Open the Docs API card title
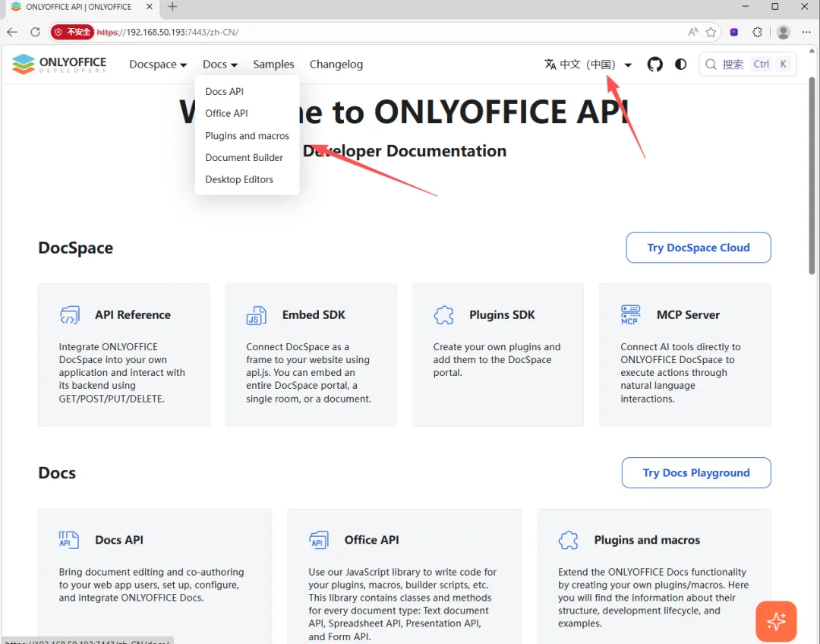Screen dimensions: 820x644 tap(119, 540)
